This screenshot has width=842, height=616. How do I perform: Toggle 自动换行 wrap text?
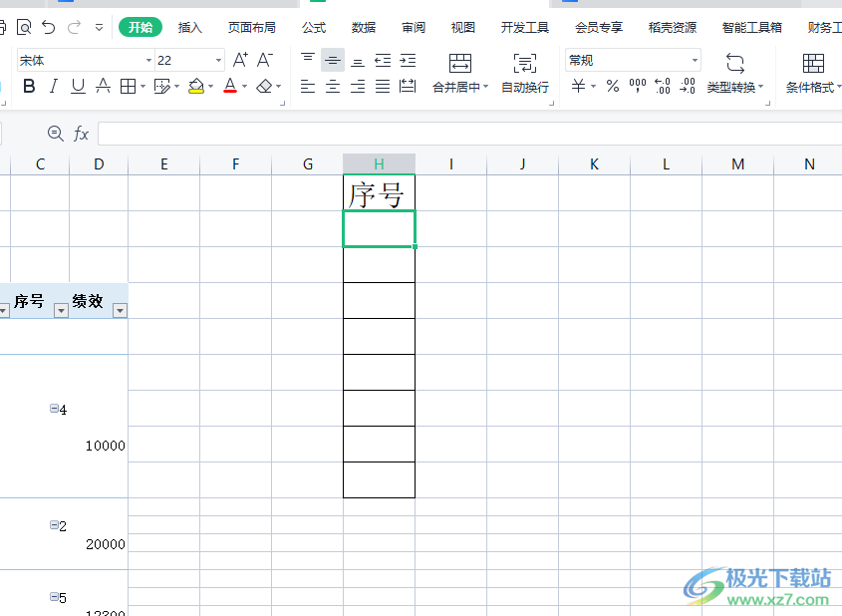pyautogui.click(x=525, y=73)
